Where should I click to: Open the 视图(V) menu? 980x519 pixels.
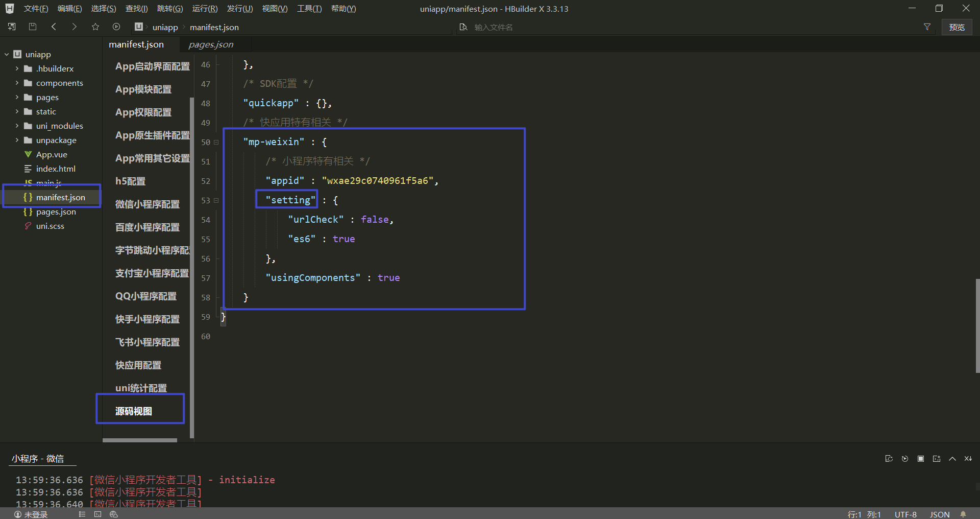pyautogui.click(x=275, y=9)
